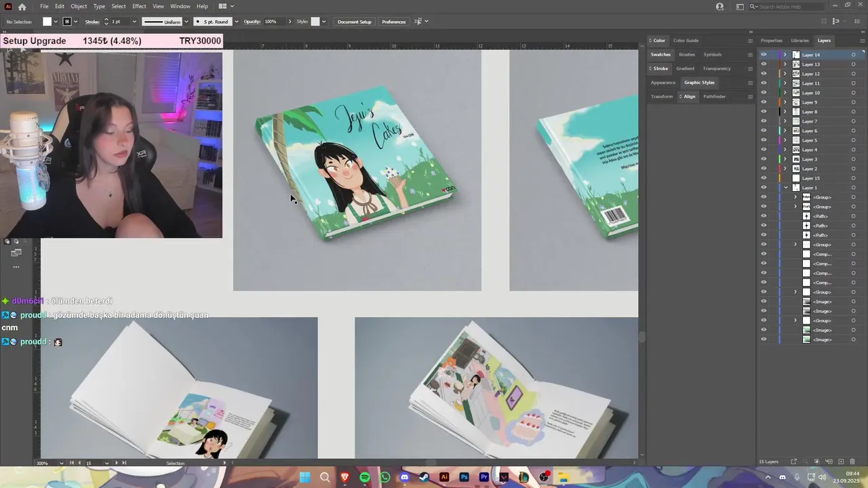Expand Layer 11 contents

click(785, 83)
